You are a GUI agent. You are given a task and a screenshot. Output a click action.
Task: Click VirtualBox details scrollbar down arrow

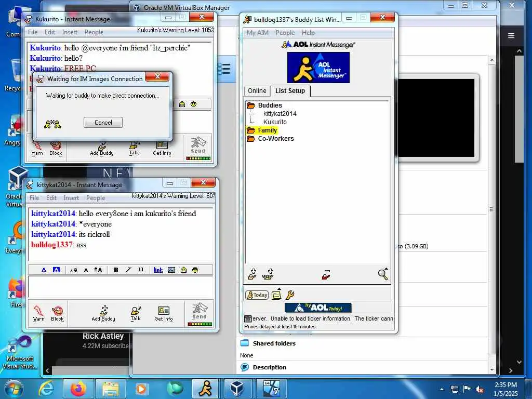coord(492,369)
